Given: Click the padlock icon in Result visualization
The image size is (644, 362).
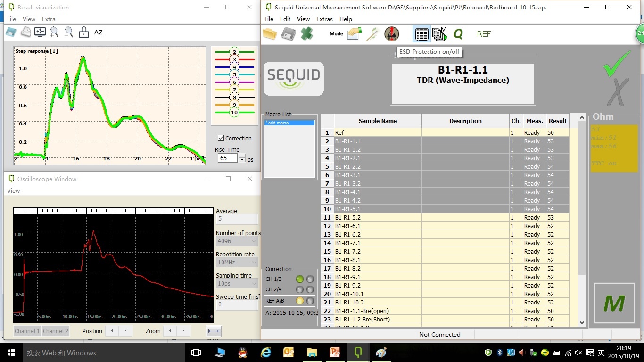Looking at the screenshot, I should tap(83, 32).
